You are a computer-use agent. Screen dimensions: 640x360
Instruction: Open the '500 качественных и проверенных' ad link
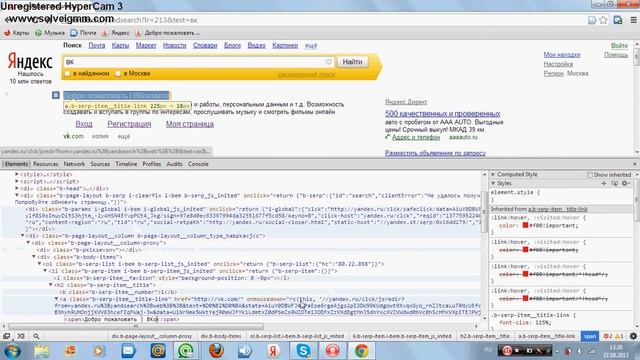click(x=442, y=114)
